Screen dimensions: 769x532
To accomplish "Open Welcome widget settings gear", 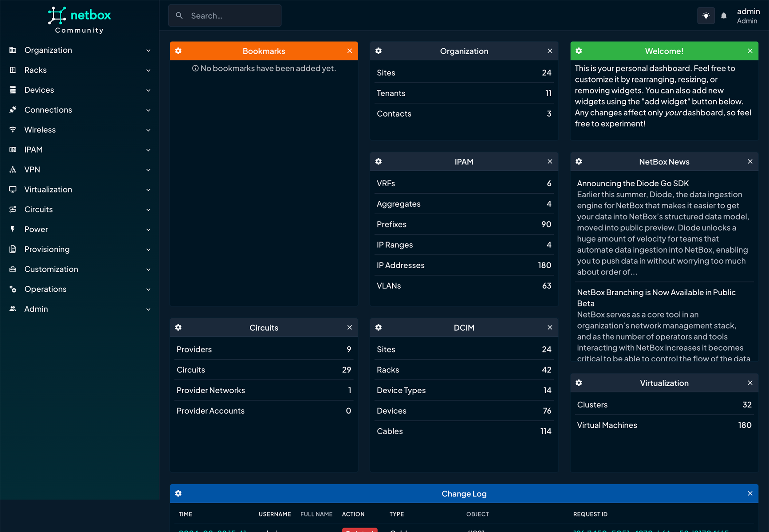I will (x=579, y=51).
